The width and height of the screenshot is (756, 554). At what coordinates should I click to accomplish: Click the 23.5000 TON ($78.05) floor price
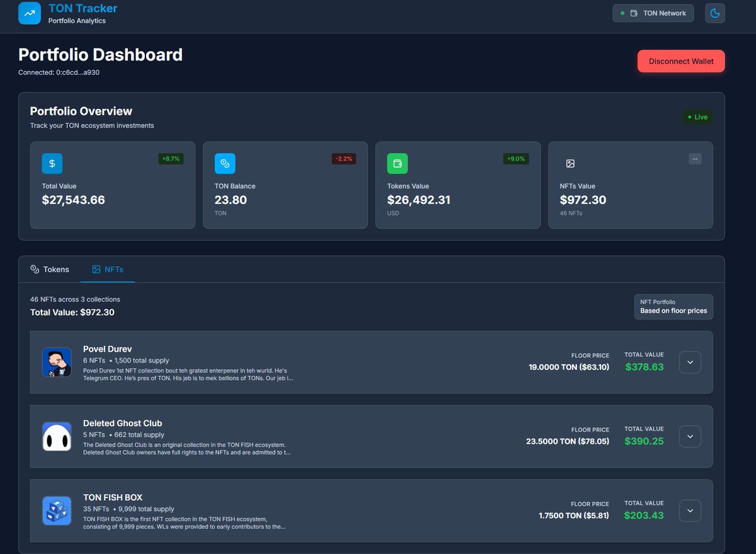568,441
